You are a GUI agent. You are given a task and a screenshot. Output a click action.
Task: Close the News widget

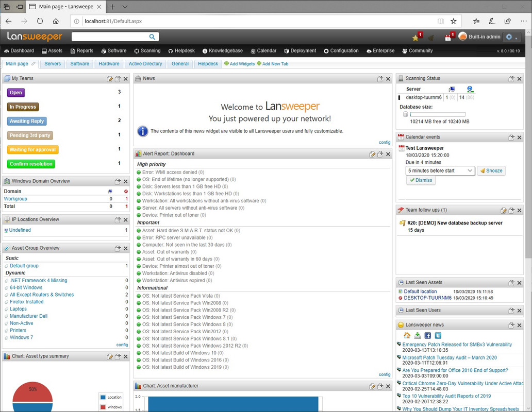point(388,79)
